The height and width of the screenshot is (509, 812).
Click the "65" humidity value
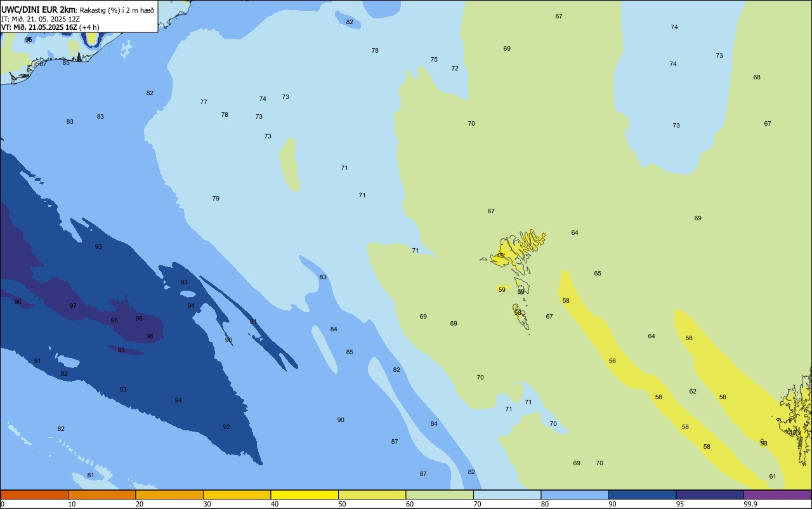(598, 274)
